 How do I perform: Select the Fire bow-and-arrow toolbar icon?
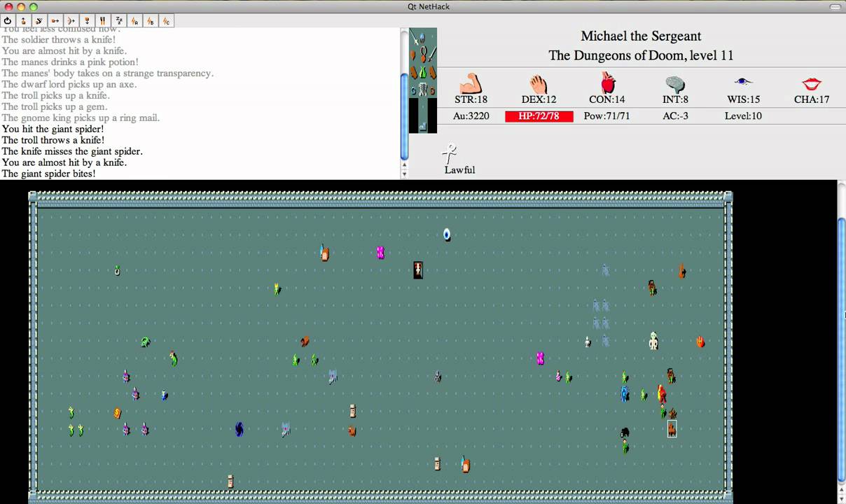[71, 21]
